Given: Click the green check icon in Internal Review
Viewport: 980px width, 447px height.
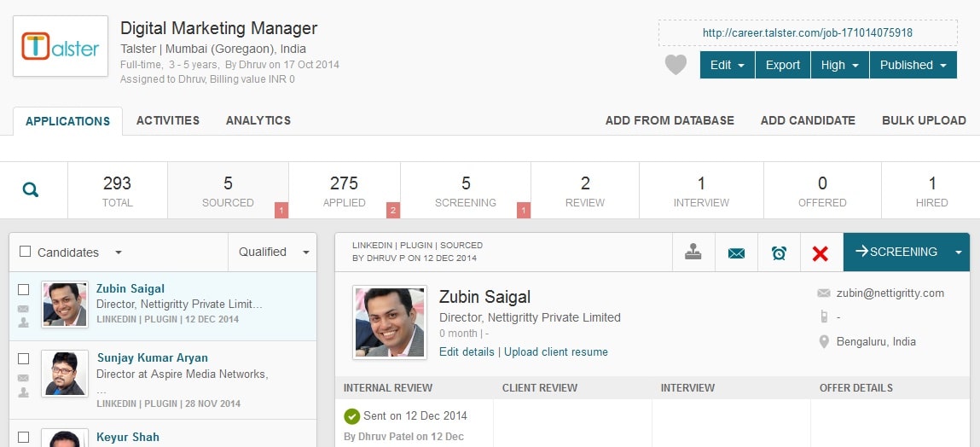Looking at the screenshot, I should tap(351, 416).
